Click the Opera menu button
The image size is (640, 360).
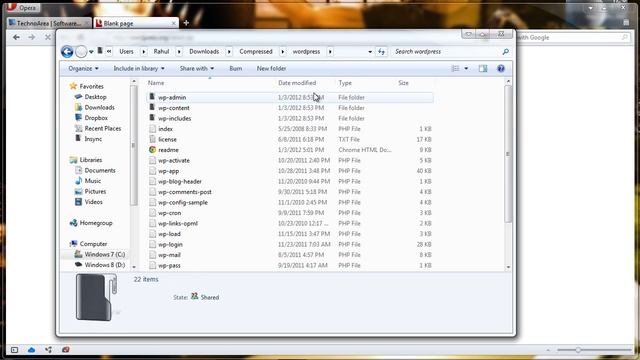[x=22, y=8]
